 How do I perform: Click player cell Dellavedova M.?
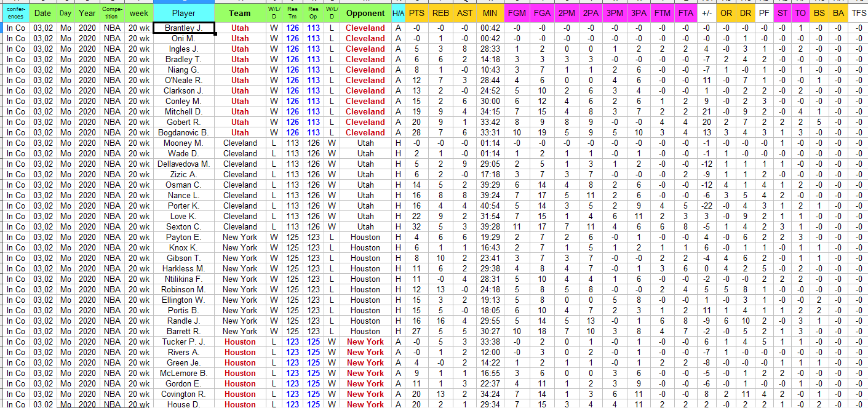[183, 164]
